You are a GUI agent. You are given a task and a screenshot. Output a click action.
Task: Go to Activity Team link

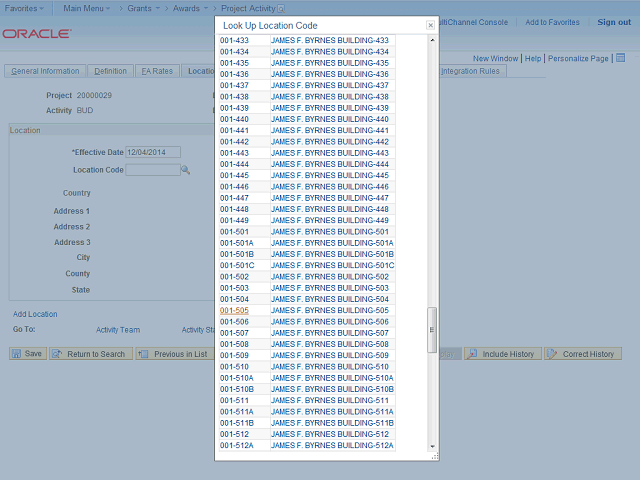tap(118, 330)
